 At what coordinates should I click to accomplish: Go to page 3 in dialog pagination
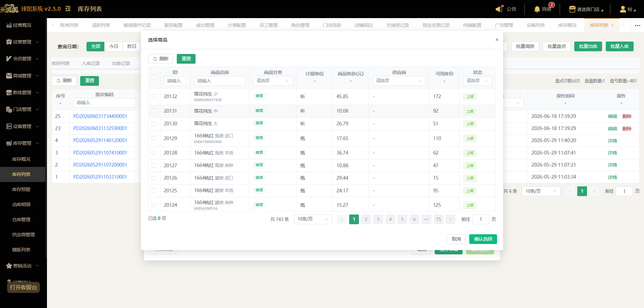378,219
